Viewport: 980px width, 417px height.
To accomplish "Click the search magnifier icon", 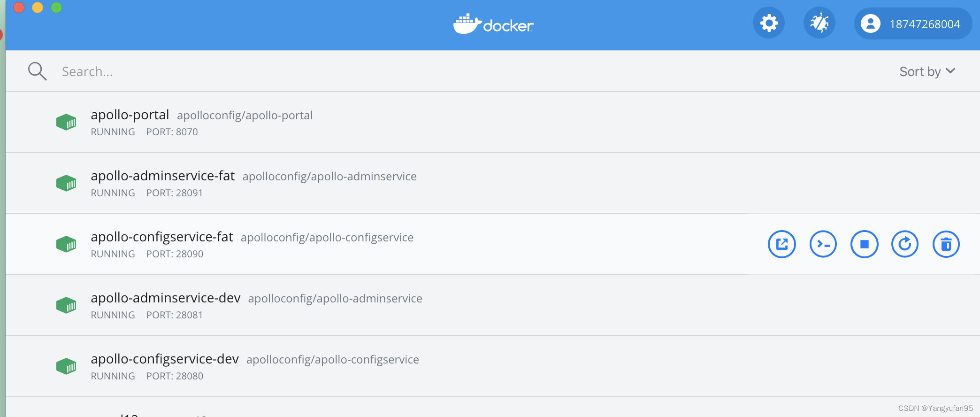I will pyautogui.click(x=37, y=71).
